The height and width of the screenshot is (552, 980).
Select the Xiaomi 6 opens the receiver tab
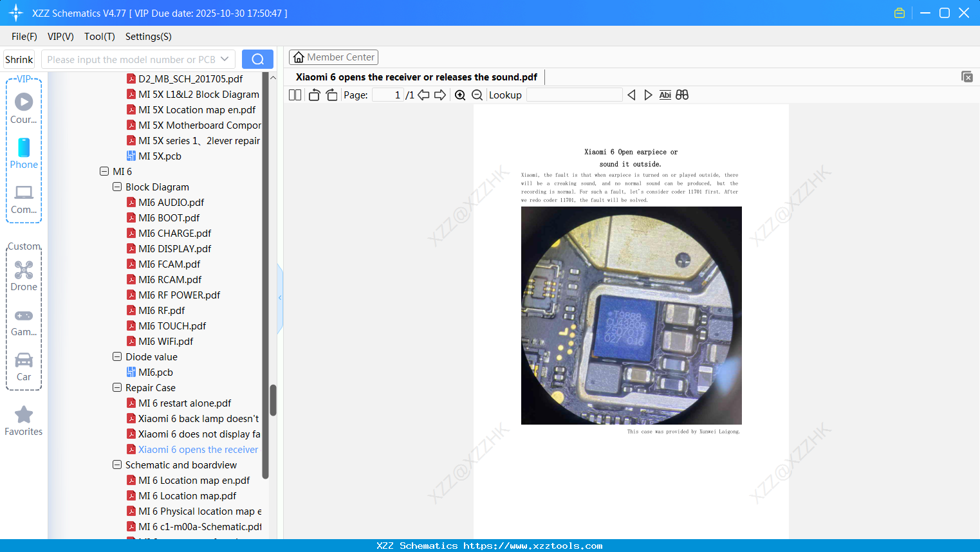[x=416, y=77]
